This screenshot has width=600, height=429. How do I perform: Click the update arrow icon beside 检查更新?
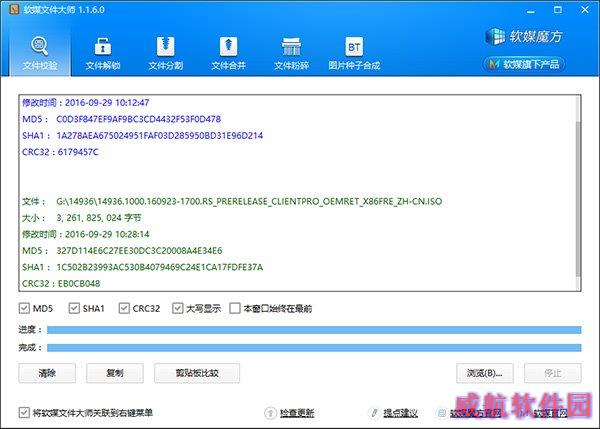coord(270,413)
